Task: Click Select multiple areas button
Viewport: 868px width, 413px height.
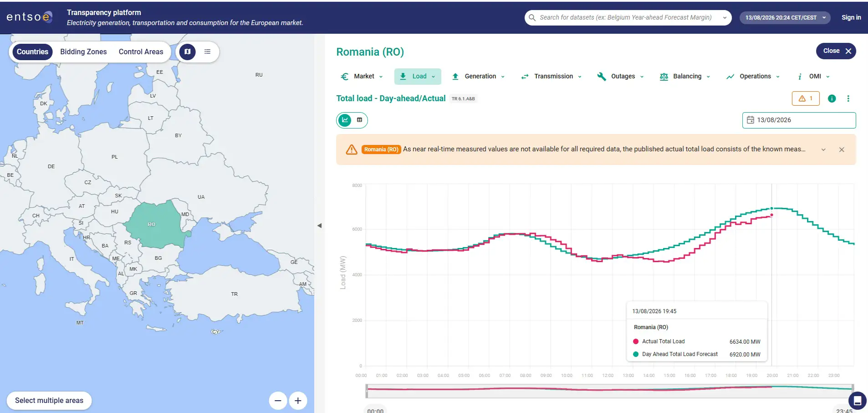Action: tap(49, 400)
